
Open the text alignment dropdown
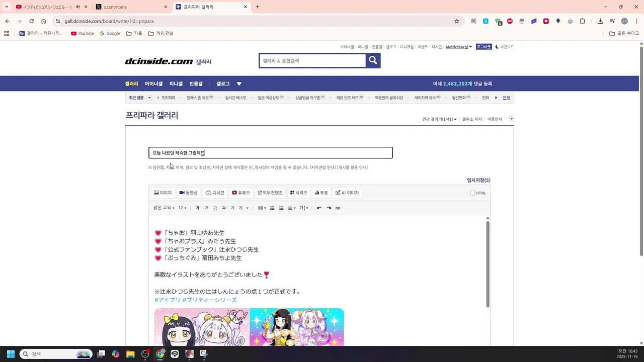tap(292, 208)
